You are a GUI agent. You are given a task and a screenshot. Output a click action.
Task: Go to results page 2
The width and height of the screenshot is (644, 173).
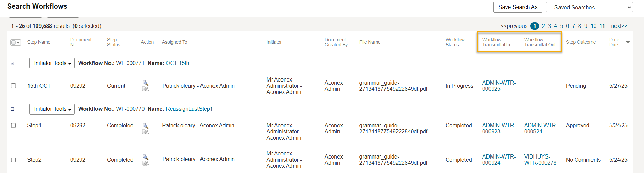click(543, 26)
